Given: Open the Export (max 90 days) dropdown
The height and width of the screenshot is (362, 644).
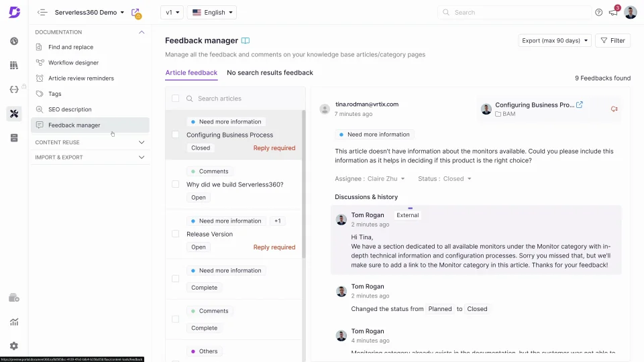Looking at the screenshot, I should tap(555, 40).
